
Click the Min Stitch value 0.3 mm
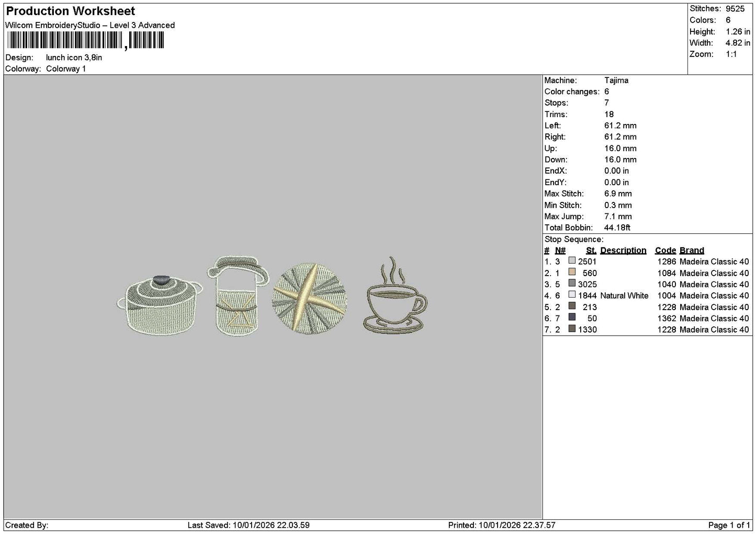click(618, 205)
